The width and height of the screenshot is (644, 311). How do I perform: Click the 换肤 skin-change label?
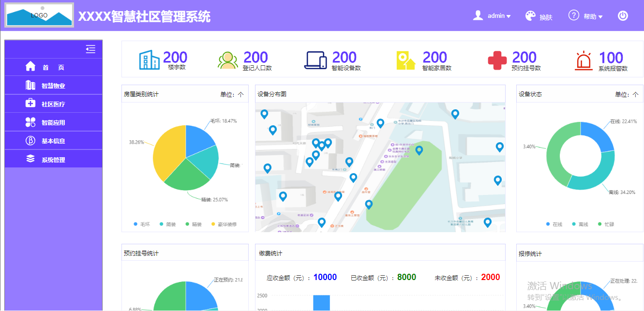click(x=546, y=17)
